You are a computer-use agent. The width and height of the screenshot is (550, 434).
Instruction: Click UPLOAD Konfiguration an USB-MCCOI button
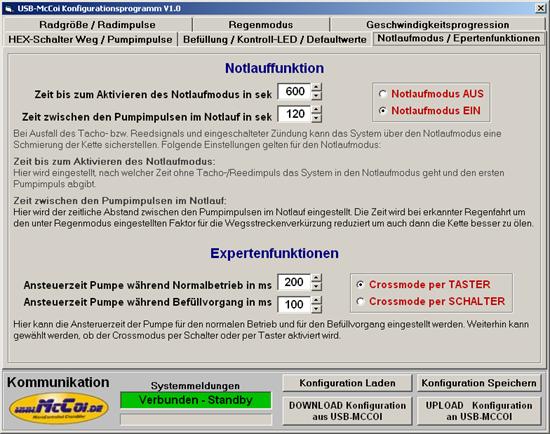pos(479,411)
